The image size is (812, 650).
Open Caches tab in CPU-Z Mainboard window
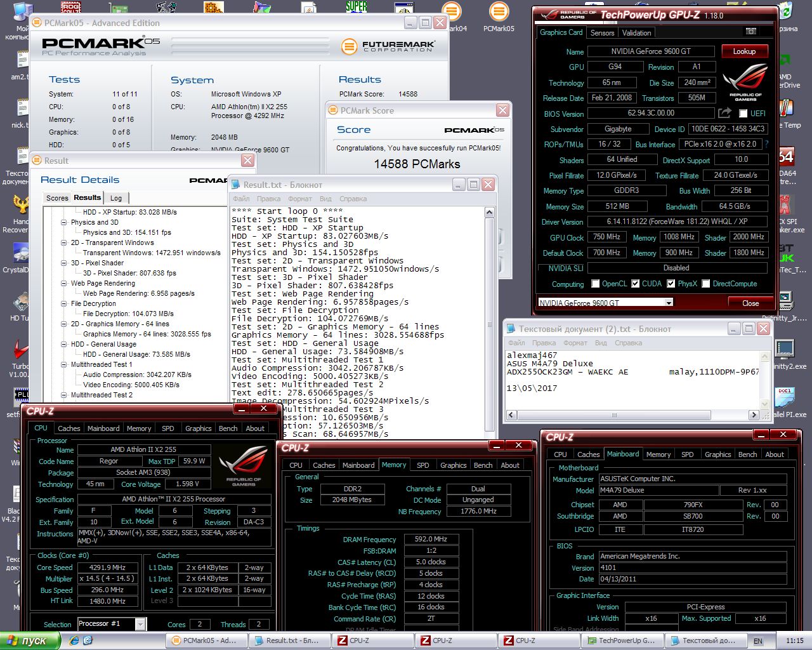[588, 454]
